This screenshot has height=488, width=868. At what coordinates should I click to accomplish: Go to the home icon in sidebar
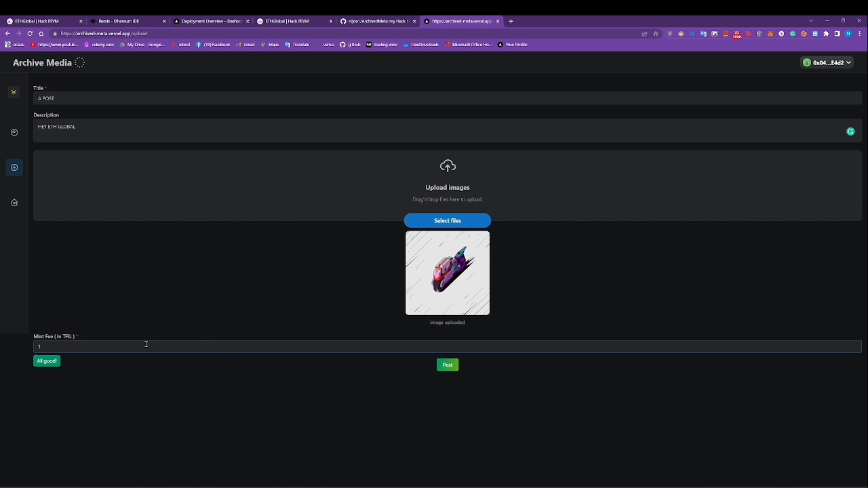14,202
